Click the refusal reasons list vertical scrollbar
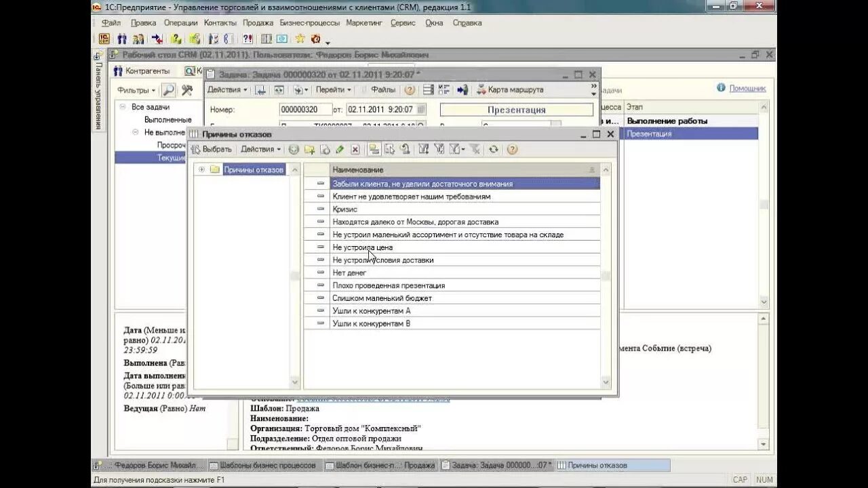This screenshot has width=868, height=488. pos(606,276)
